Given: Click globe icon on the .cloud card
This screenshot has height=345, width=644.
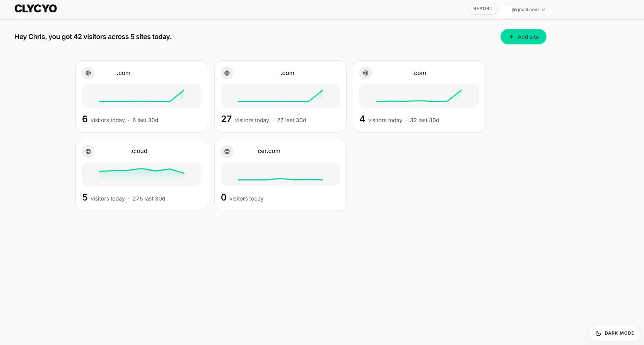Looking at the screenshot, I should 88,151.
